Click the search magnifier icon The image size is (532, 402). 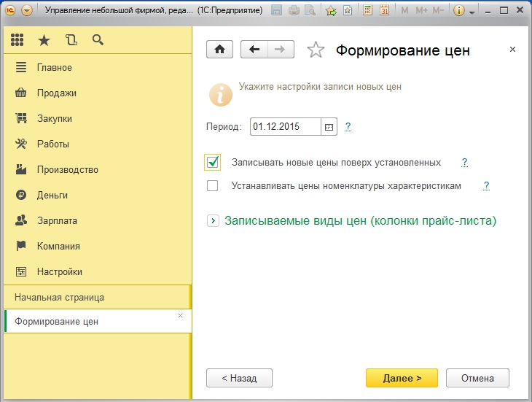(x=98, y=40)
